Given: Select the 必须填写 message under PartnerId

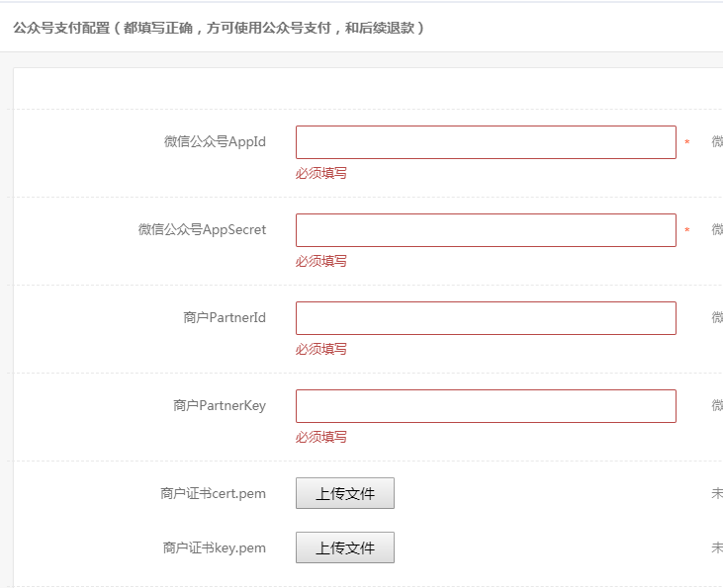Looking at the screenshot, I should (320, 349).
